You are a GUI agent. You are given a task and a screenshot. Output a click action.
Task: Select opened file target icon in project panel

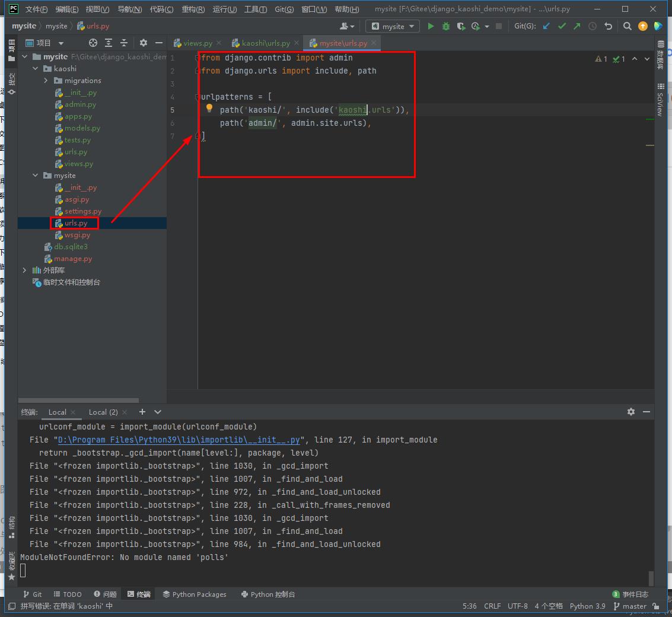(x=93, y=43)
